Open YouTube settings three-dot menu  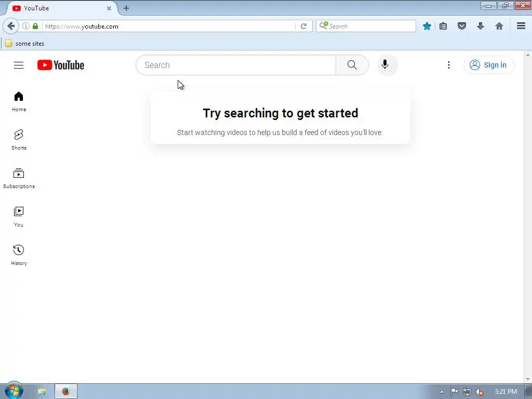coord(448,65)
